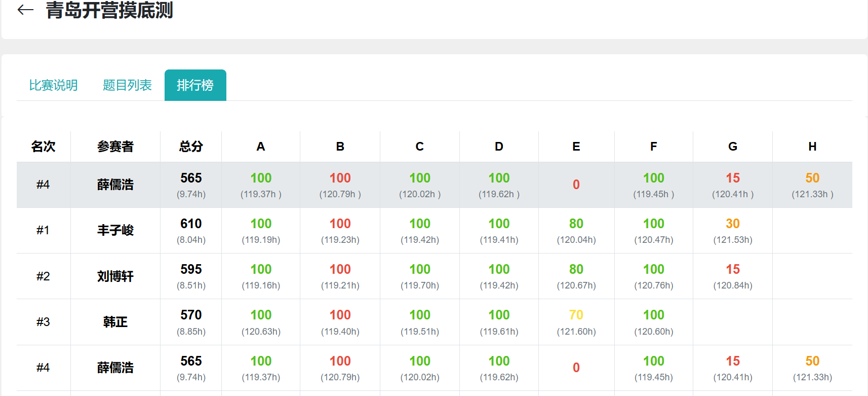868x396 pixels.
Task: Open 丰子峻's problem E score of 80
Action: pos(576,224)
